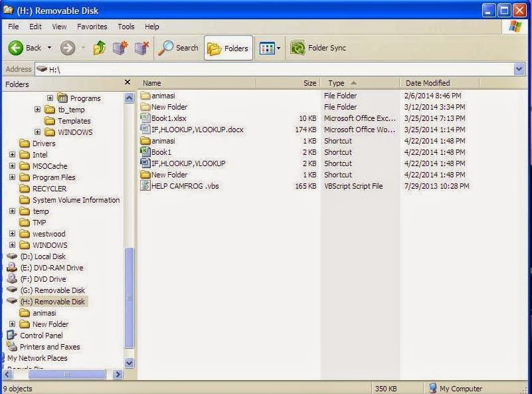Expand the temp tree node
The height and width of the screenshot is (394, 532).
point(12,211)
